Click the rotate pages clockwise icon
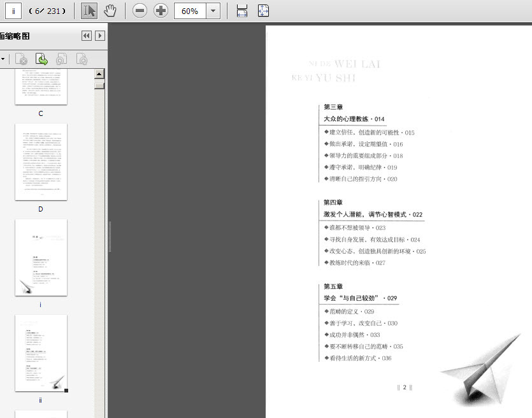Viewport: 532px width, 418px height. pyautogui.click(x=82, y=59)
